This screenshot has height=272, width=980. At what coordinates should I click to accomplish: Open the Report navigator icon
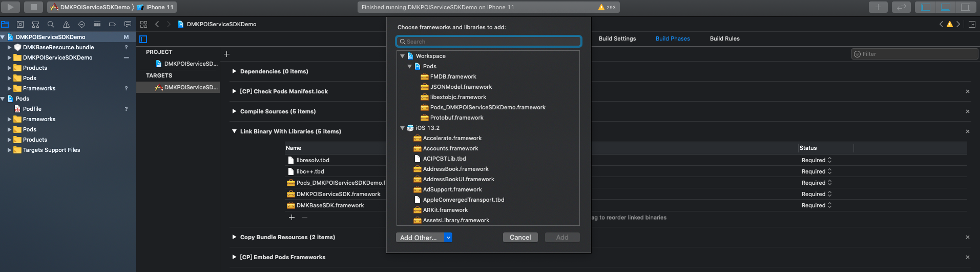click(x=128, y=24)
